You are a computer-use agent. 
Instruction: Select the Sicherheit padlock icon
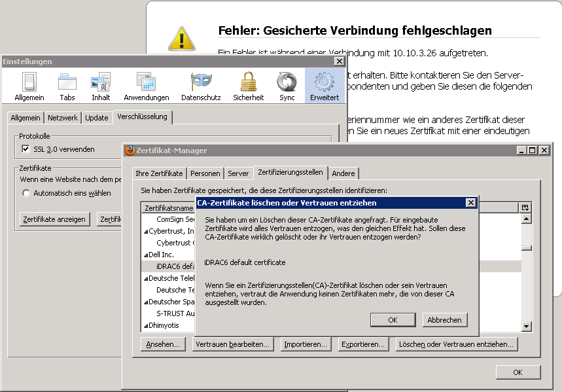pyautogui.click(x=248, y=82)
